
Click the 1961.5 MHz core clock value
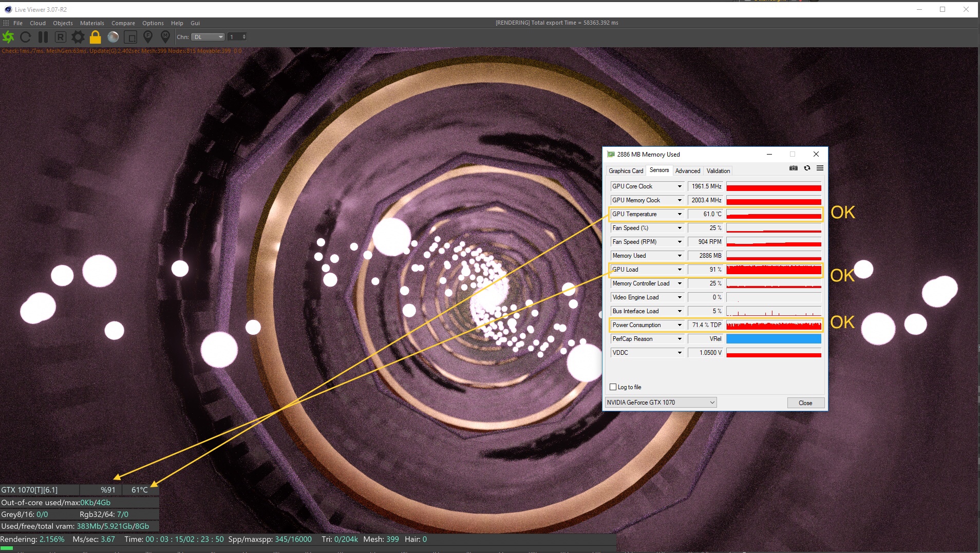[x=706, y=186]
